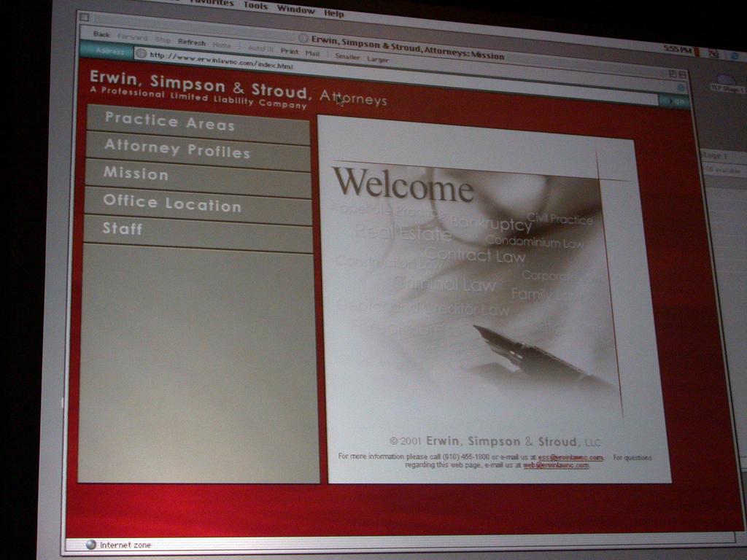Click the Back button in browser toolbar
The height and width of the screenshot is (560, 747).
click(101, 34)
